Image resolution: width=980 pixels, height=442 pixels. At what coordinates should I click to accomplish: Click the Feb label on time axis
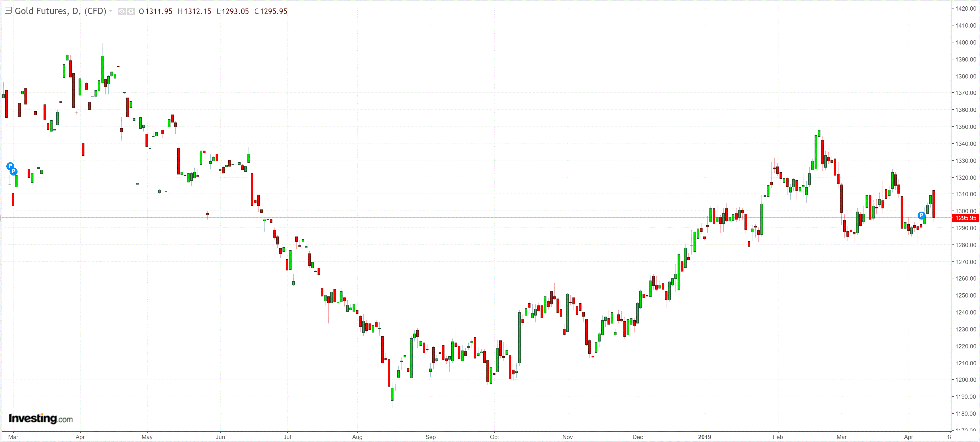(x=778, y=437)
